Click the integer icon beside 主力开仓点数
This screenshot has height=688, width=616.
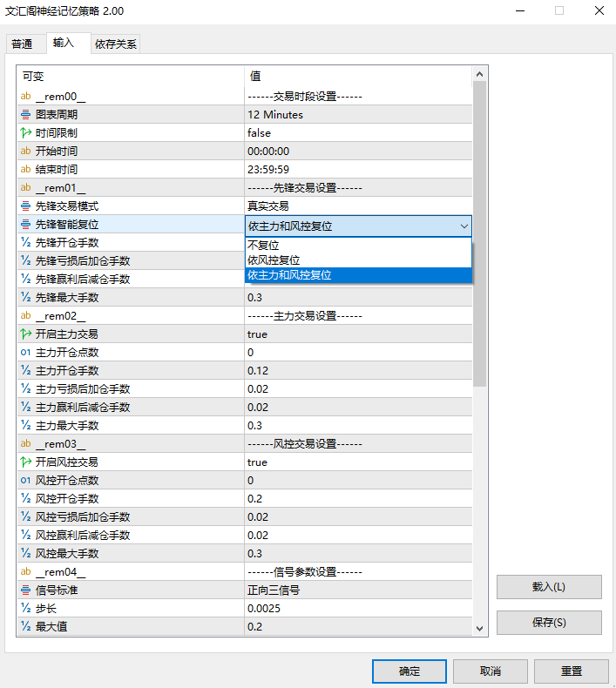[x=25, y=353]
